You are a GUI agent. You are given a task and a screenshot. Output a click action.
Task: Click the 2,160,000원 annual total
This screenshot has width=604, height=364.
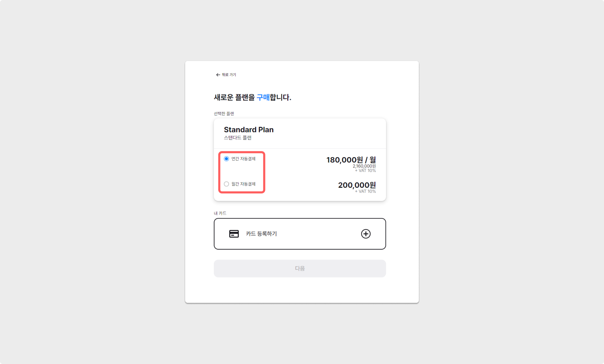364,166
